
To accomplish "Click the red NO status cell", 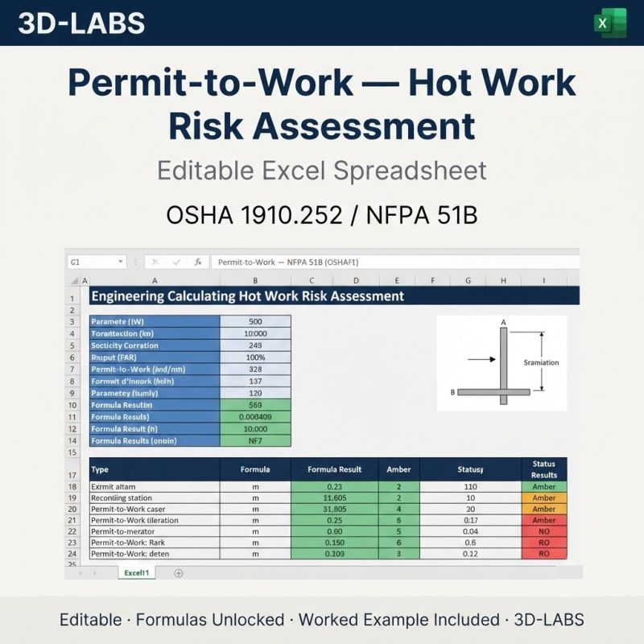I will [544, 531].
